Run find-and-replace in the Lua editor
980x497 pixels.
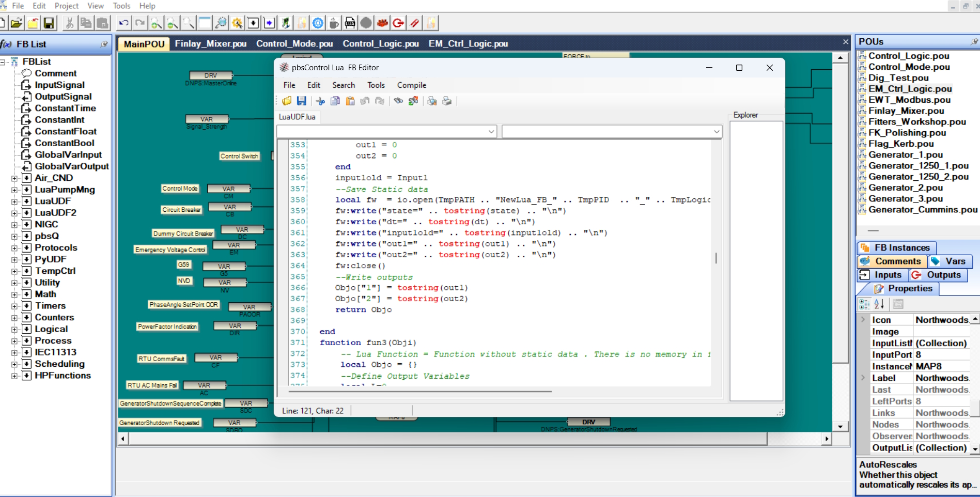(413, 101)
